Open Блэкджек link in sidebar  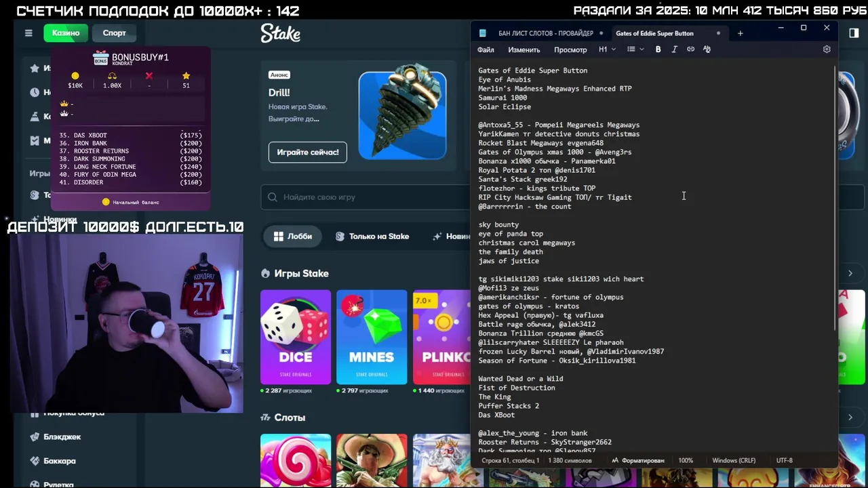[62, 437]
